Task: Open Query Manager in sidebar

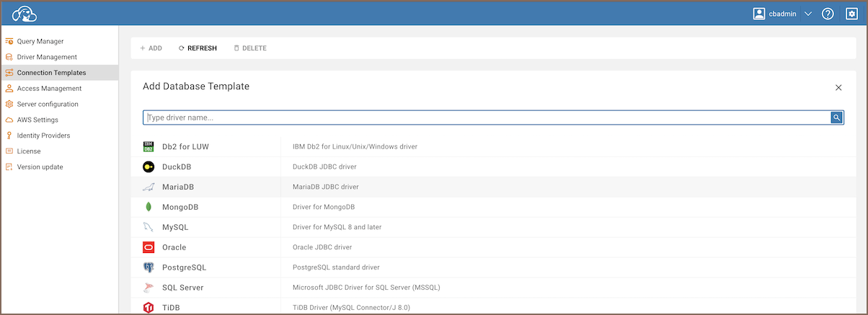Action: 40,41
